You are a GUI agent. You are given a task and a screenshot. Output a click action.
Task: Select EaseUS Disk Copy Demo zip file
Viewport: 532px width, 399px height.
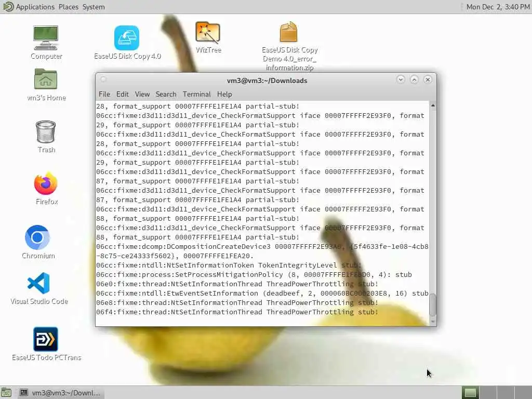tap(289, 46)
